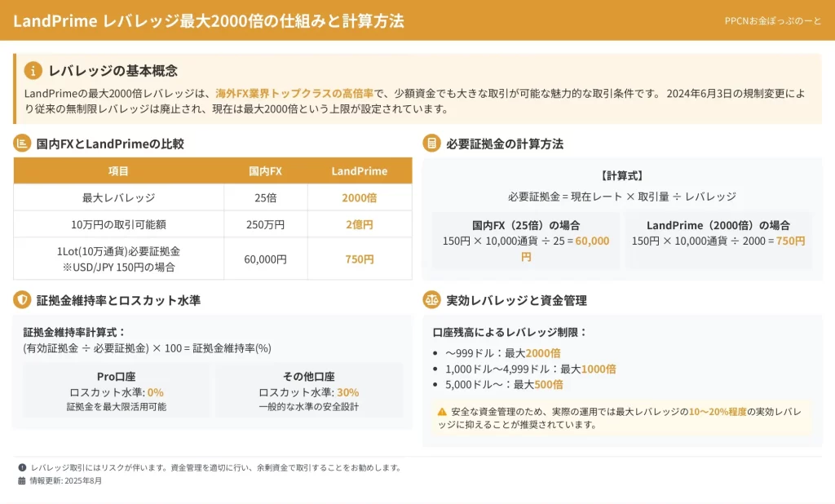Select the Pro口座 card title
The image size is (835, 504).
click(116, 377)
